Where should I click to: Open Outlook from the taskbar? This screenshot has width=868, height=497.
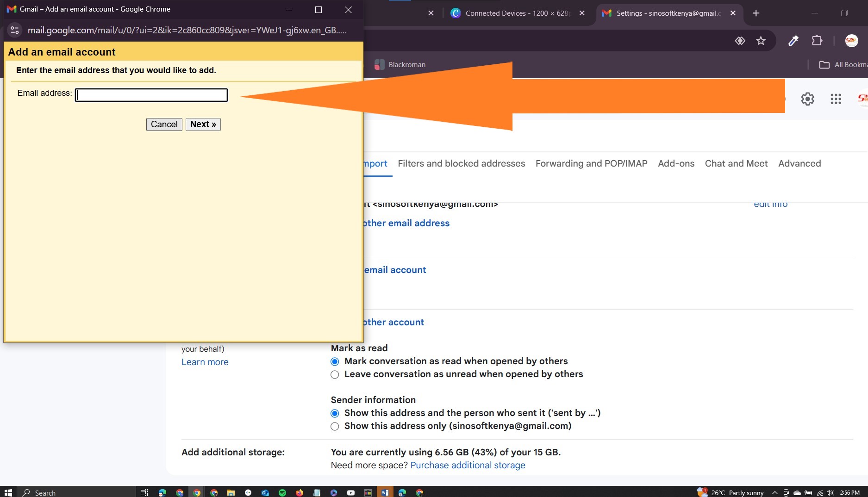pyautogui.click(x=264, y=492)
